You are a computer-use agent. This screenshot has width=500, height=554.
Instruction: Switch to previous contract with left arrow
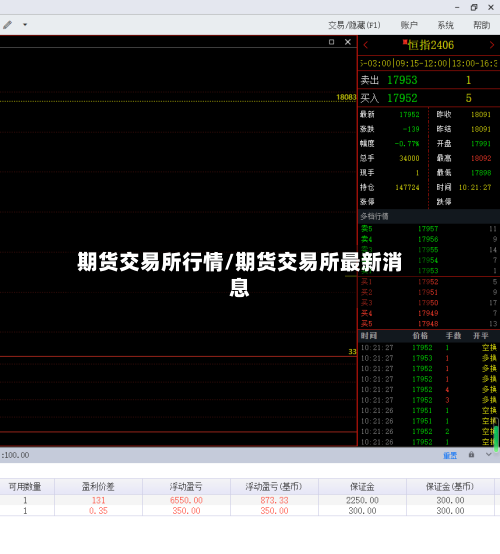click(x=366, y=45)
